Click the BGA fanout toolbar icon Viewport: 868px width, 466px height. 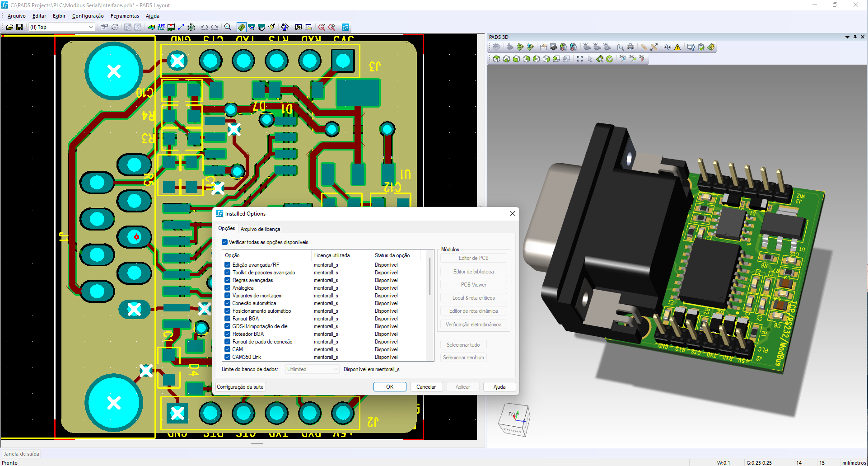[191, 27]
